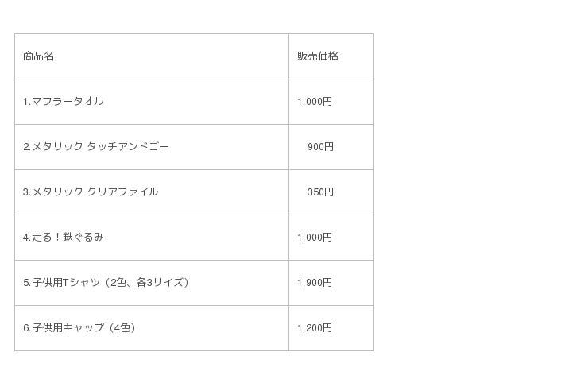Click the 350円 price cell
588x383 pixels.
[x=320, y=192]
